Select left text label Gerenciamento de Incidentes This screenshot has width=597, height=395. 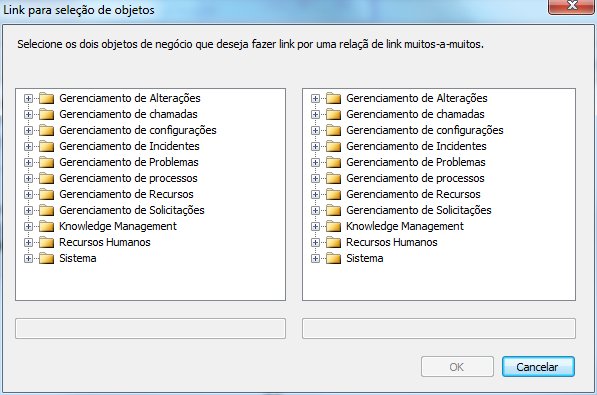(129, 146)
